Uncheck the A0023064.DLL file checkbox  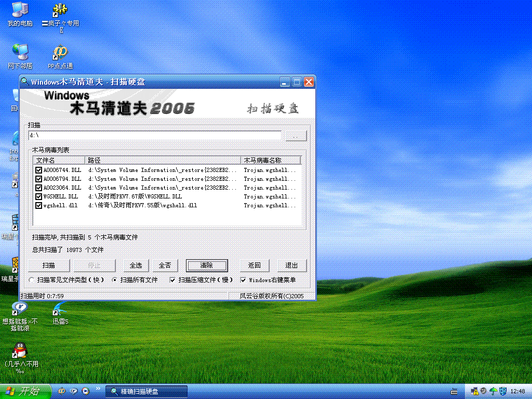tap(38, 188)
